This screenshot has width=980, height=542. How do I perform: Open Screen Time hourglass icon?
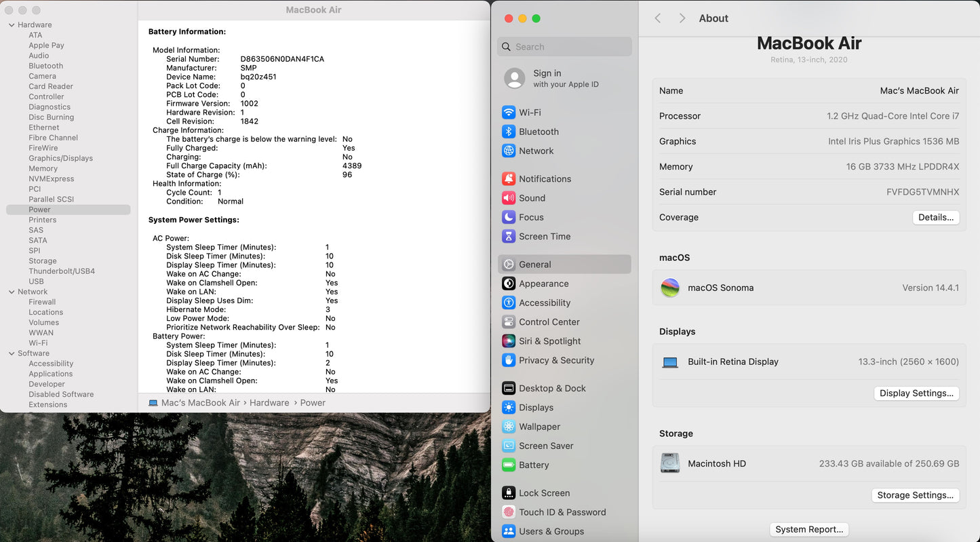point(508,236)
